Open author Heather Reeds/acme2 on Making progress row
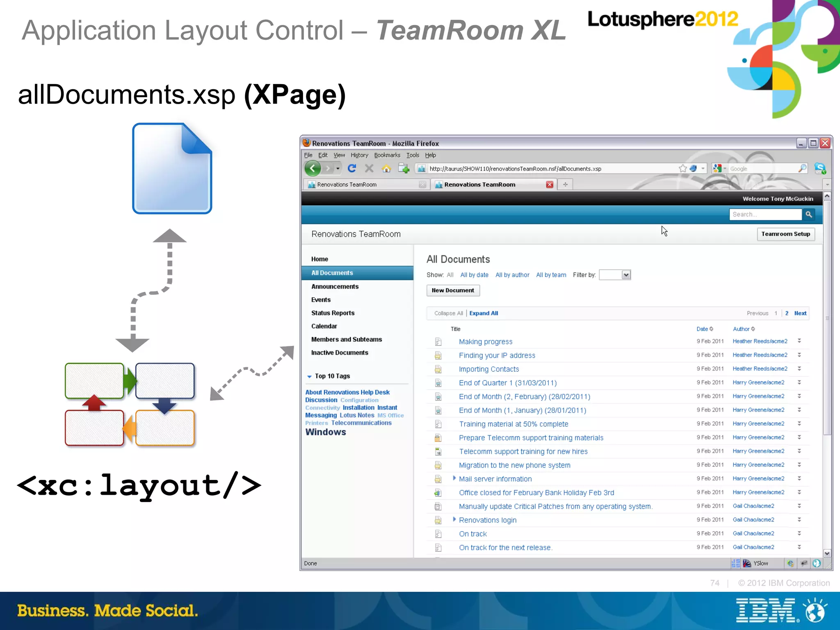840x630 pixels. (x=760, y=341)
